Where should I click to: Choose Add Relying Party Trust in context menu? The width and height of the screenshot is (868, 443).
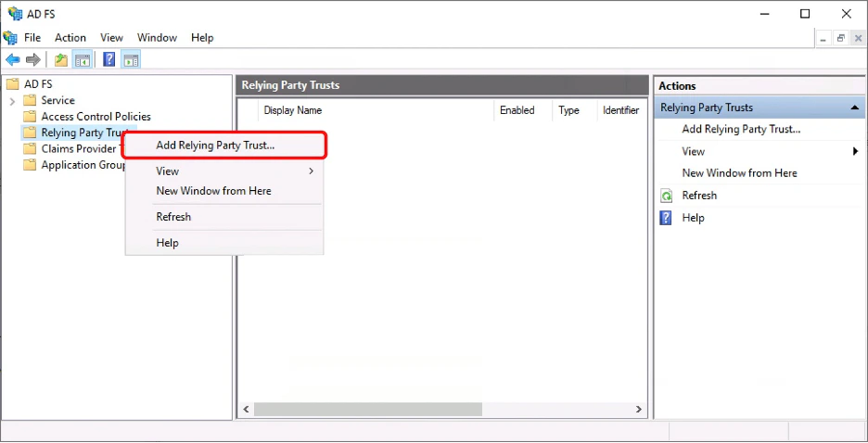[224, 146]
